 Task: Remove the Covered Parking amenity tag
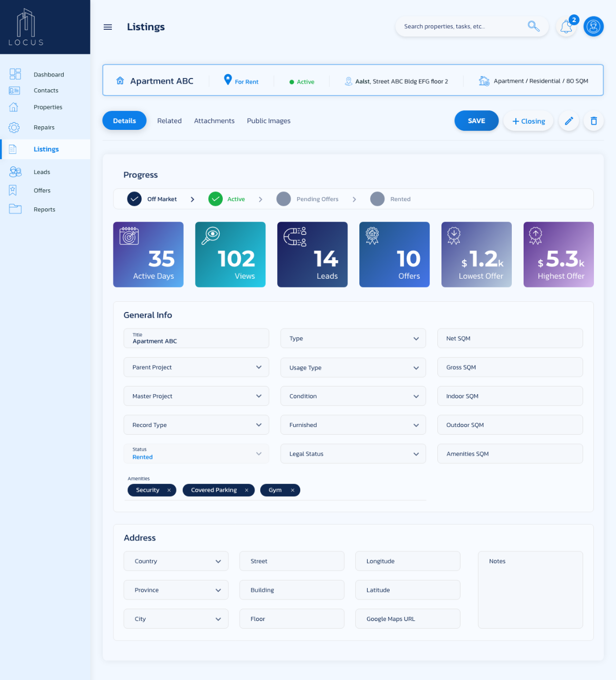246,490
